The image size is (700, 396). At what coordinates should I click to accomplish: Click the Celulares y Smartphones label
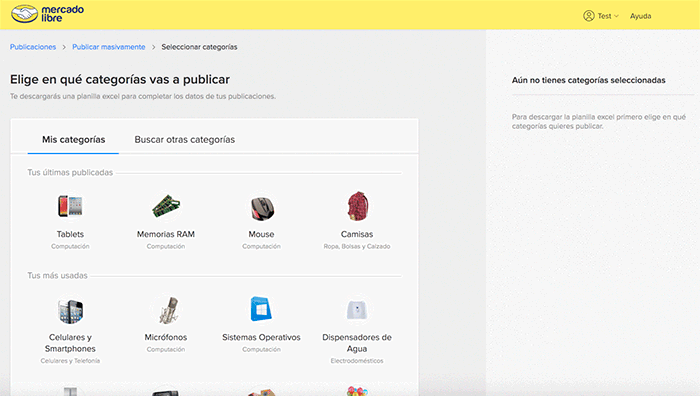point(70,343)
